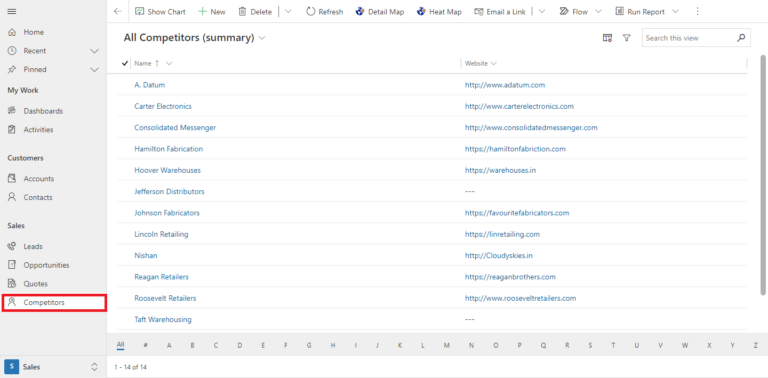Open the Hamilton Fabrication record
This screenshot has height=378, width=768.
tap(168, 149)
